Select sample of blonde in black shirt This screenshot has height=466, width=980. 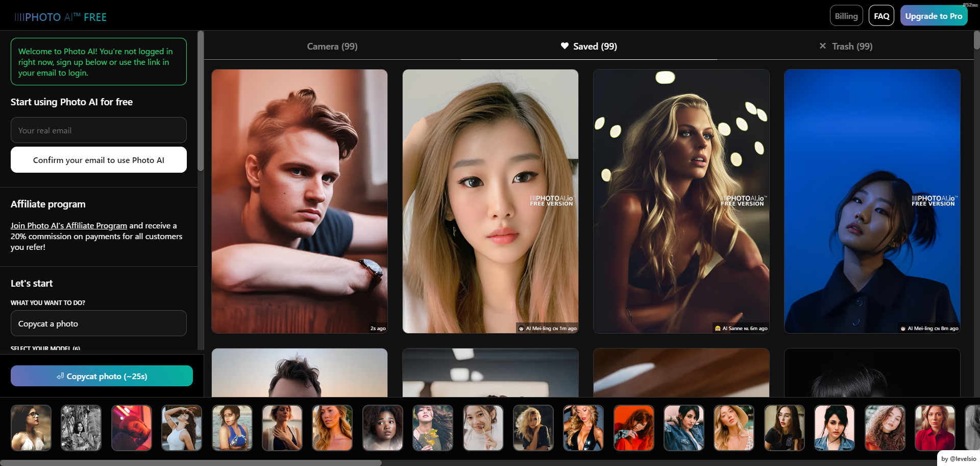533,428
